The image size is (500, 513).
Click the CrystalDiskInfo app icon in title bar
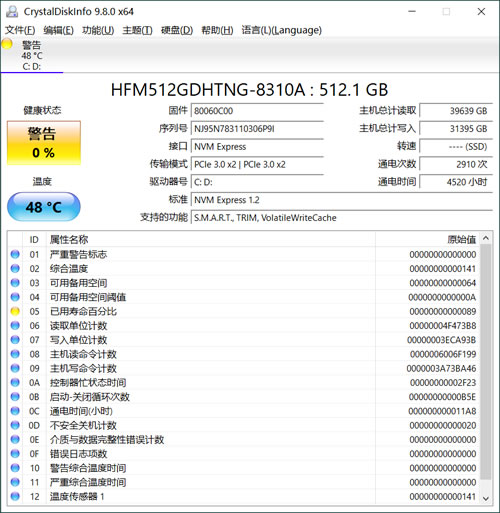click(12, 12)
